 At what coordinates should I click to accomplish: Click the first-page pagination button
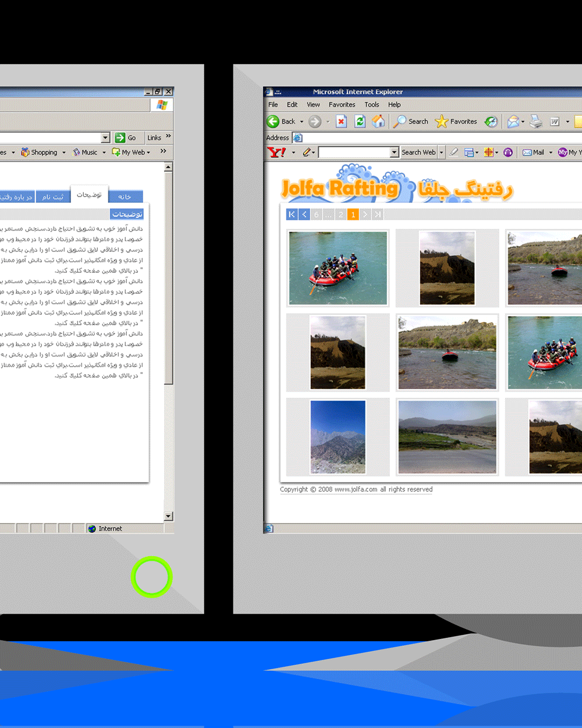click(292, 214)
